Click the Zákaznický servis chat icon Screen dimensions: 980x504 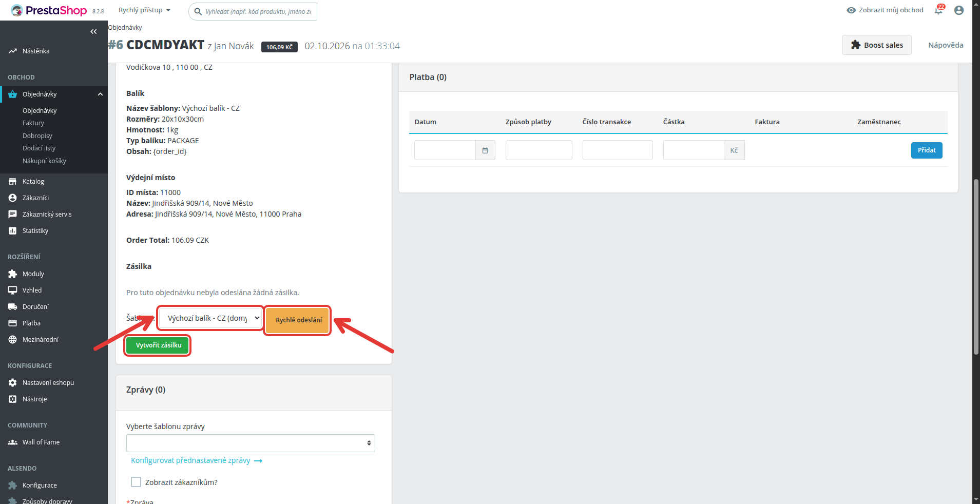point(12,215)
